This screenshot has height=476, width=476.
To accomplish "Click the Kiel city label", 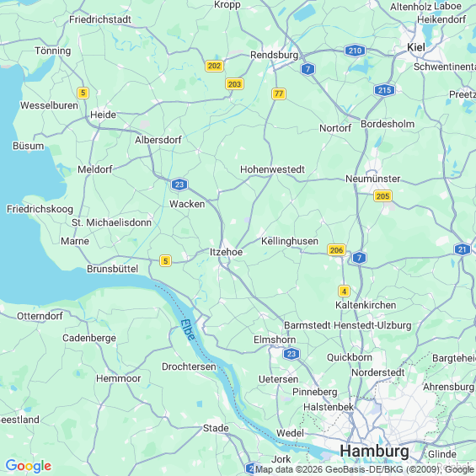I will pos(416,47).
